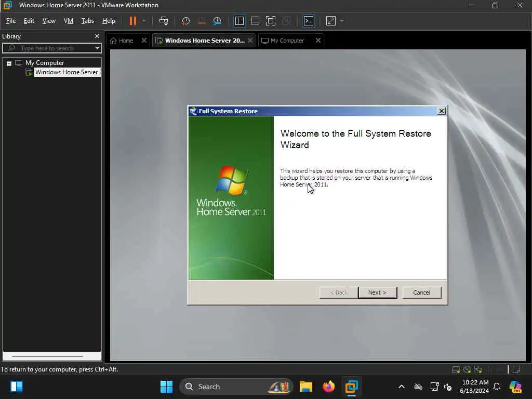Click the taskbar Search box
532x399 pixels.
point(236,387)
